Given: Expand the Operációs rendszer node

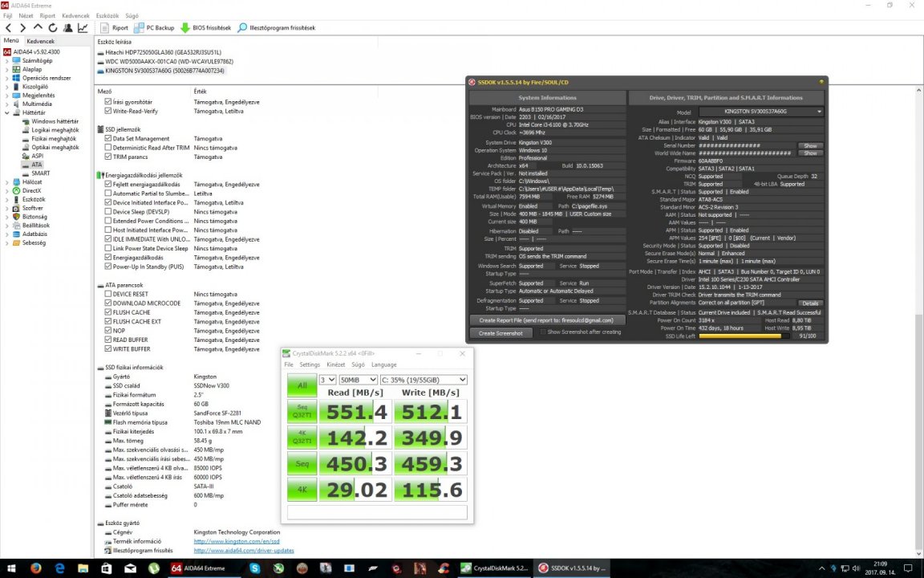Looking at the screenshot, I should pos(7,78).
